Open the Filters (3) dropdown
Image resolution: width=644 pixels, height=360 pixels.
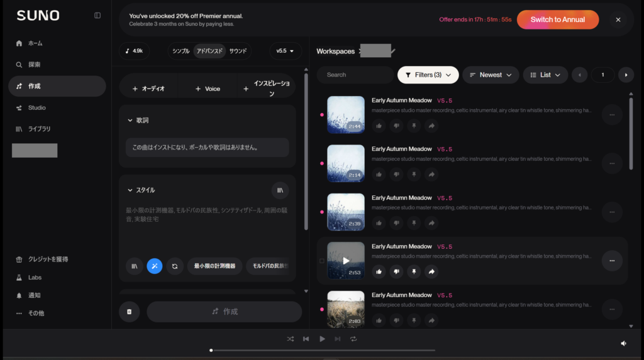(x=428, y=75)
